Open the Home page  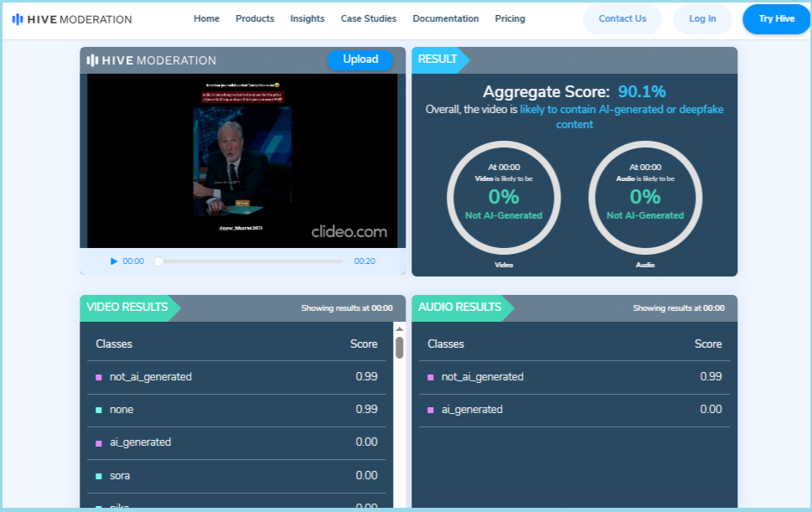(207, 18)
